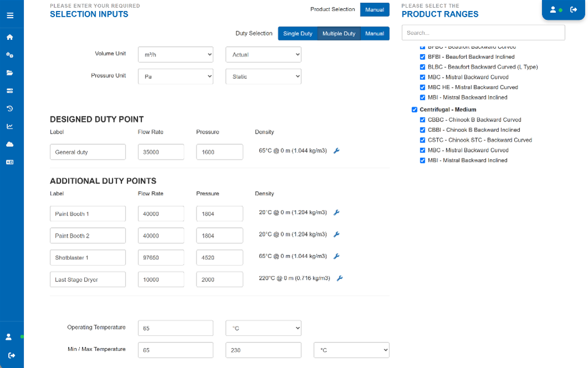
Task: Open Min / Max Temperature unit dropdown
Action: (x=352, y=350)
